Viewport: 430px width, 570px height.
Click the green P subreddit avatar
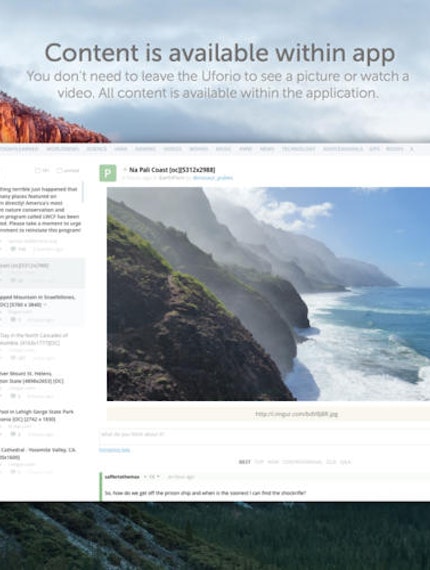tap(108, 173)
